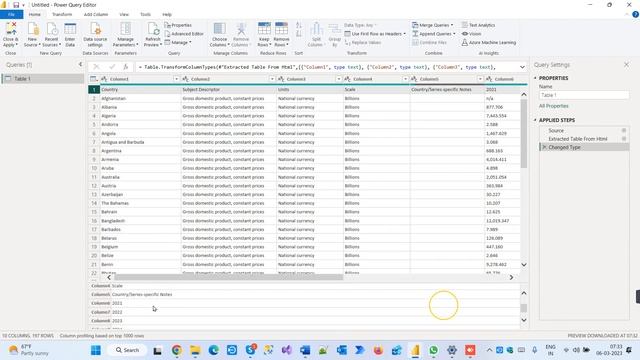
Task: Collapse PROPERTIES section triangle
Action: pyautogui.click(x=535, y=78)
